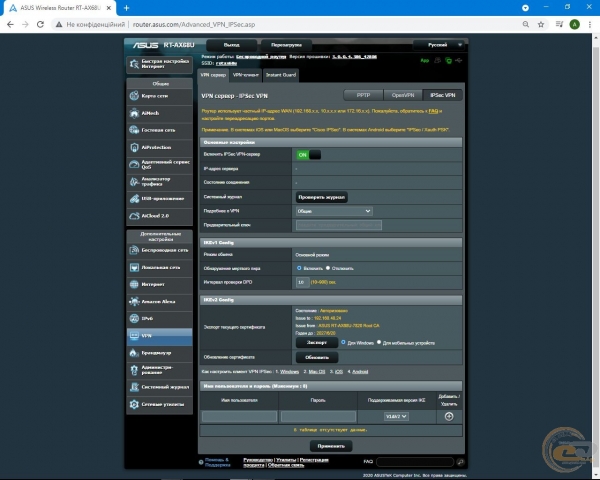Viewport: 600px width, 480px height.
Task: Click the Check Log (Проверить журнал) button
Action: pos(321,197)
